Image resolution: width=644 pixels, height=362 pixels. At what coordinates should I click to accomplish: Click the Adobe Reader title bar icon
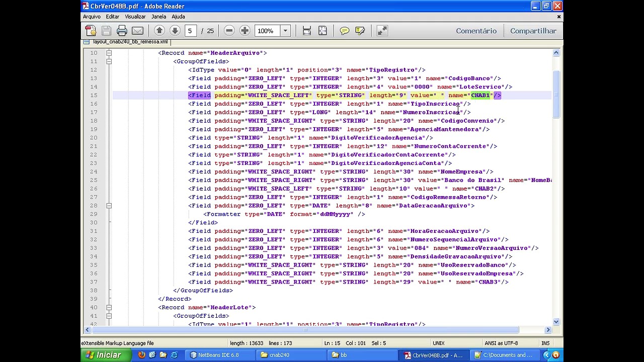click(x=86, y=6)
